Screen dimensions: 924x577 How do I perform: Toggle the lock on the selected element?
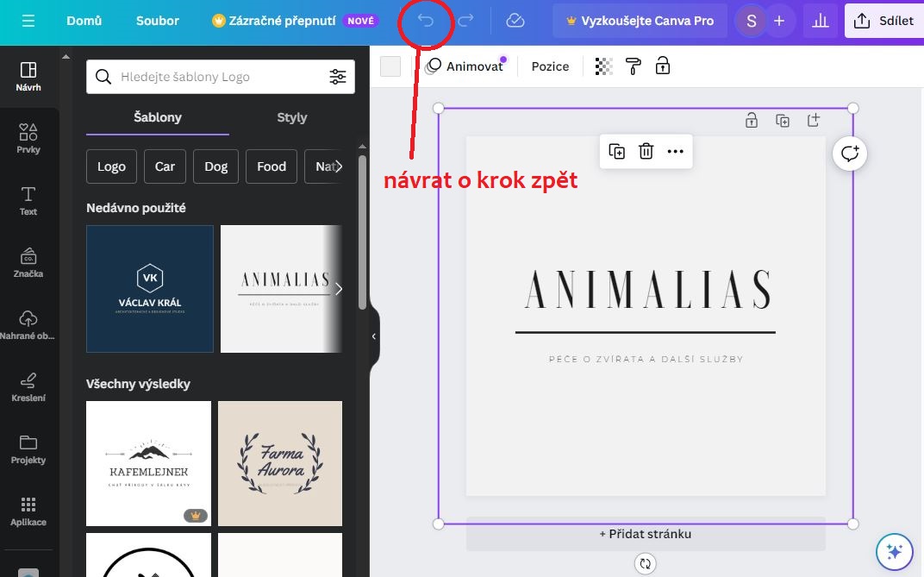[663, 66]
